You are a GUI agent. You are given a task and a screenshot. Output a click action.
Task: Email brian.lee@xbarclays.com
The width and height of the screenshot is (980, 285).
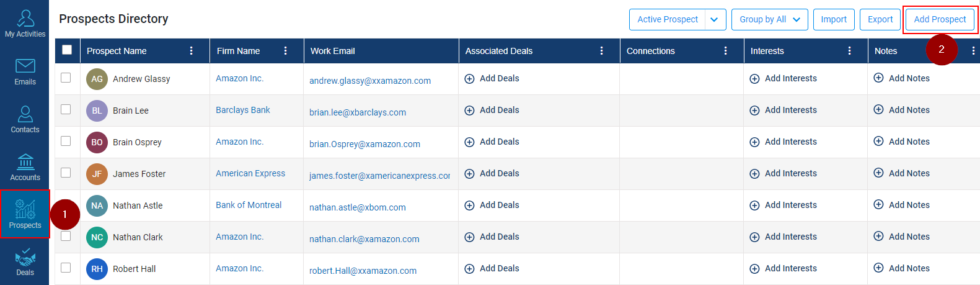(x=358, y=112)
